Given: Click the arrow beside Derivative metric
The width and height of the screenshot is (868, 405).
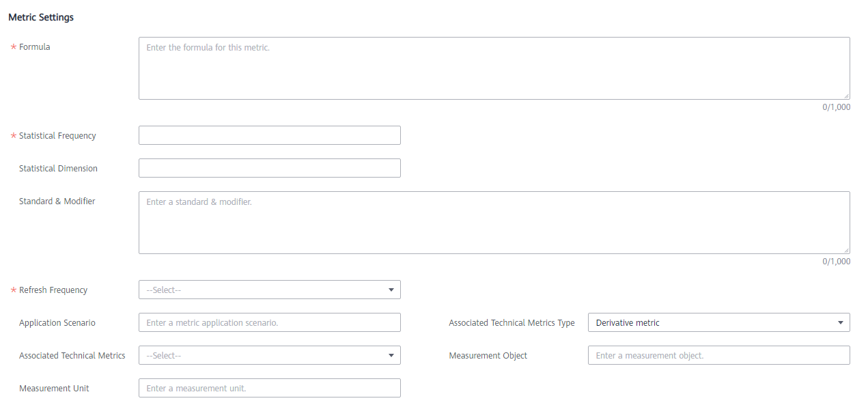Looking at the screenshot, I should [841, 323].
